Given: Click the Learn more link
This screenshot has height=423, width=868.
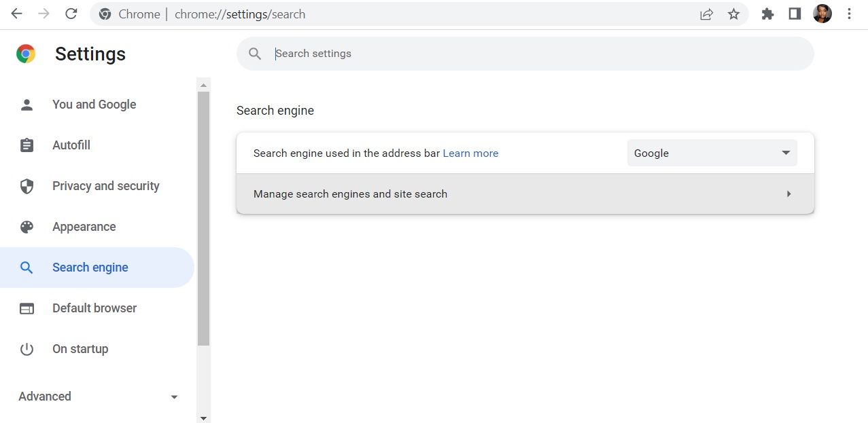Looking at the screenshot, I should coord(470,153).
